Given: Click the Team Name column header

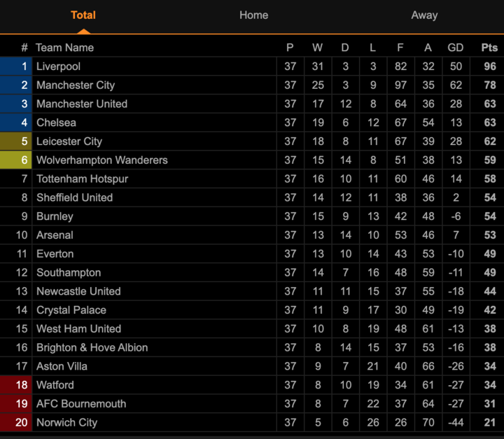Looking at the screenshot, I should coord(64,48).
